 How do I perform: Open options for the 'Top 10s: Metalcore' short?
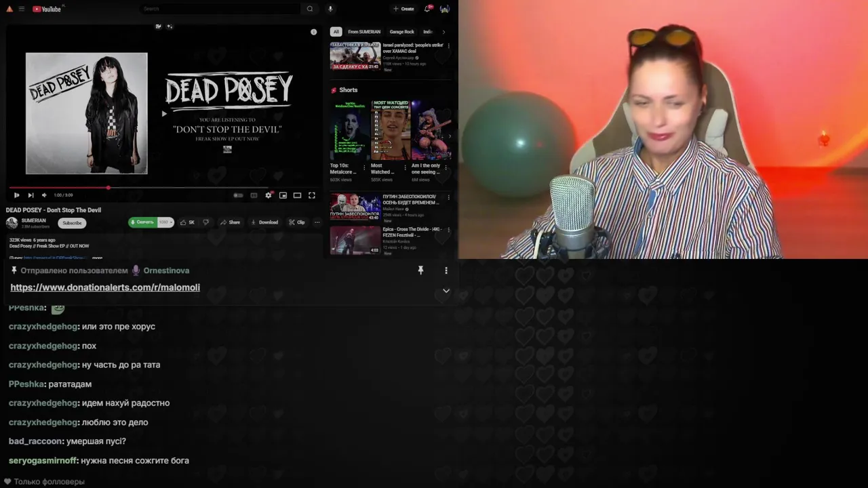(x=365, y=167)
